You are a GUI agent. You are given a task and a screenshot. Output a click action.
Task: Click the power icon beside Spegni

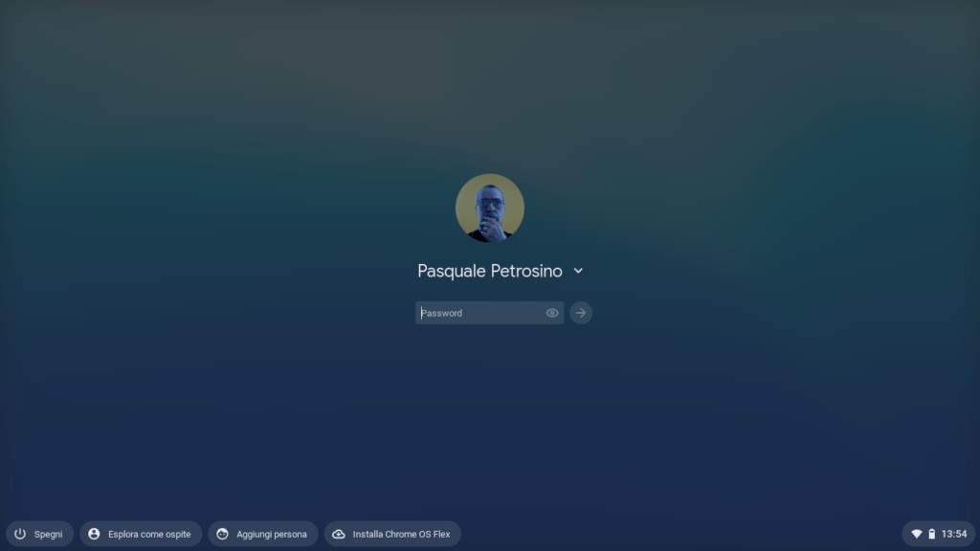(20, 534)
